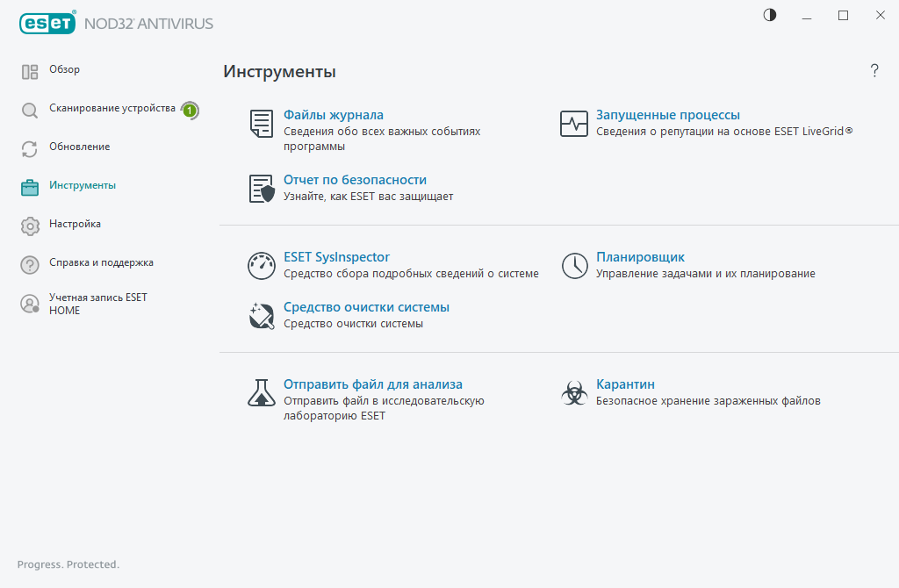Click the text Управление задачами и их планирование
Screen dimensions: 899x588
706,274
